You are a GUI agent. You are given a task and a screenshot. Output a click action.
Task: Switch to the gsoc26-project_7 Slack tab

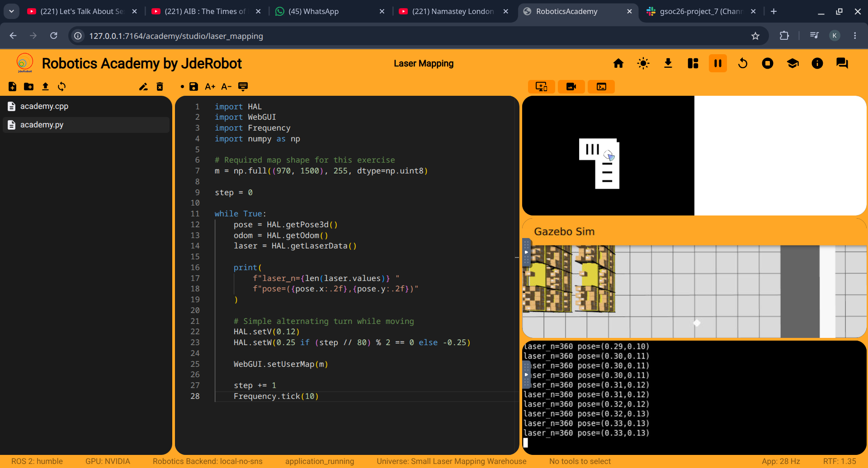[701, 11]
